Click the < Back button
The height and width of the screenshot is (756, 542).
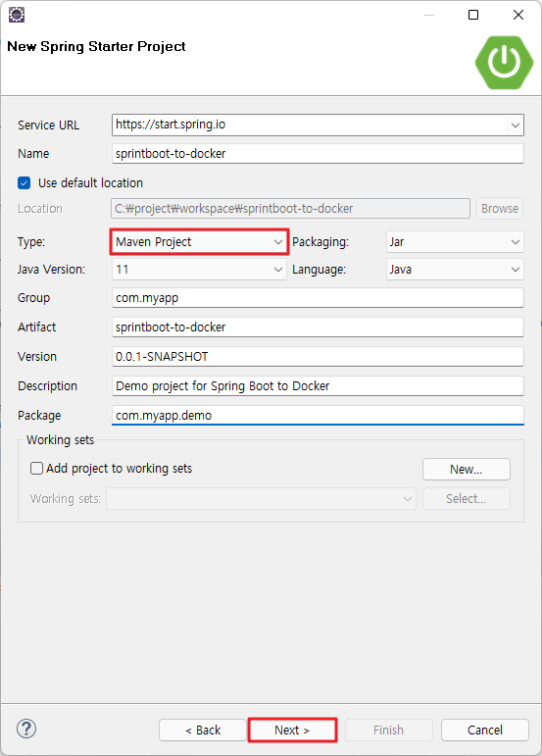click(202, 730)
